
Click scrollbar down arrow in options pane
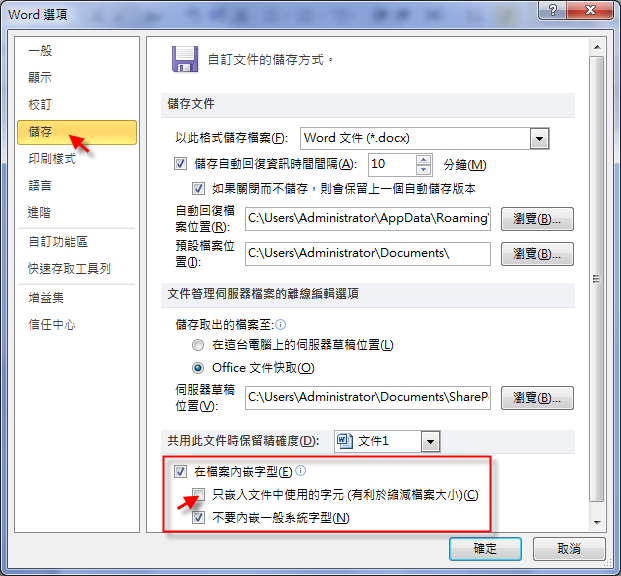(597, 523)
